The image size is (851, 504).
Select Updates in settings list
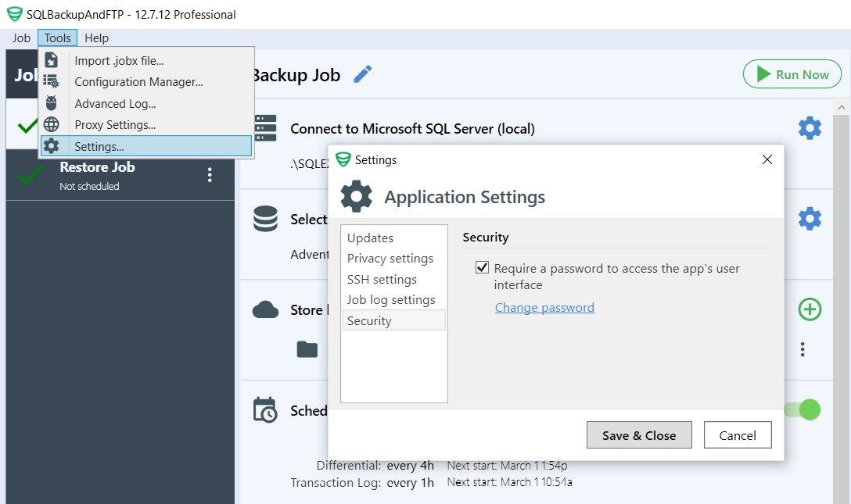(x=393, y=238)
